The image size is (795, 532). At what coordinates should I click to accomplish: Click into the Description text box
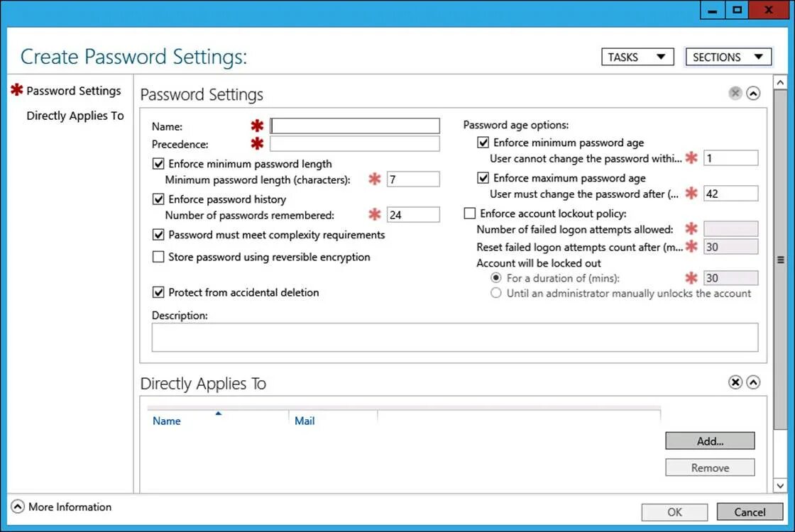click(455, 338)
